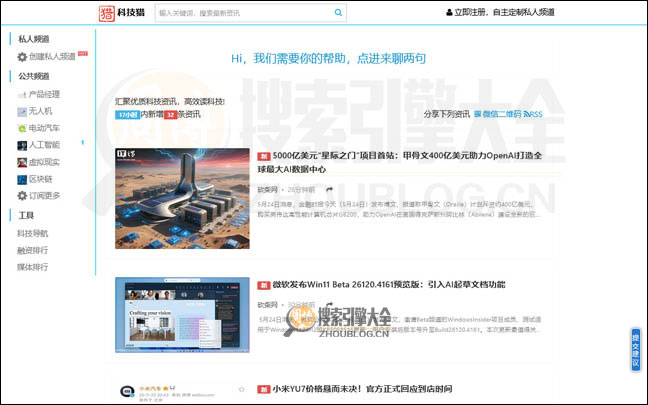Select the 17小时 blue badge
The height and width of the screenshot is (405, 648).
[x=127, y=114]
